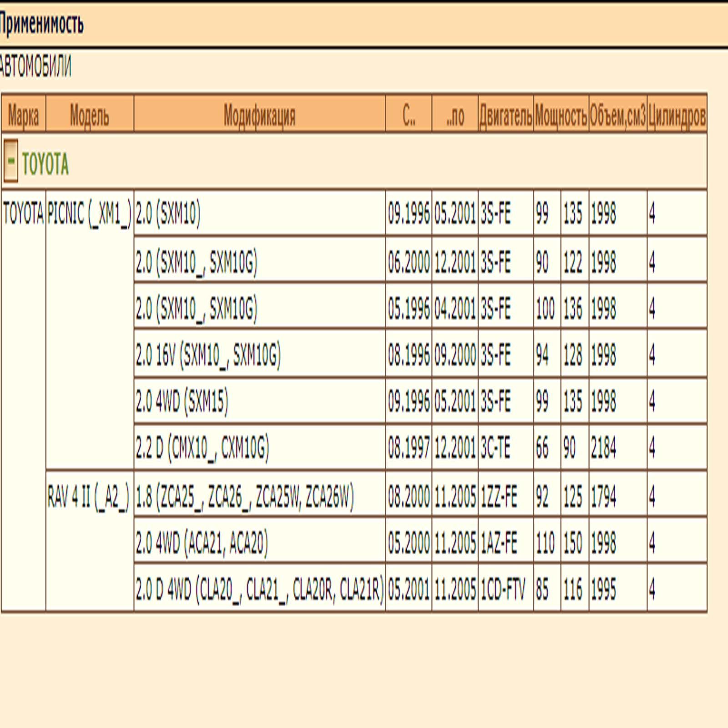Select the 08.1997 start date cell
728x728 pixels.
tap(409, 447)
